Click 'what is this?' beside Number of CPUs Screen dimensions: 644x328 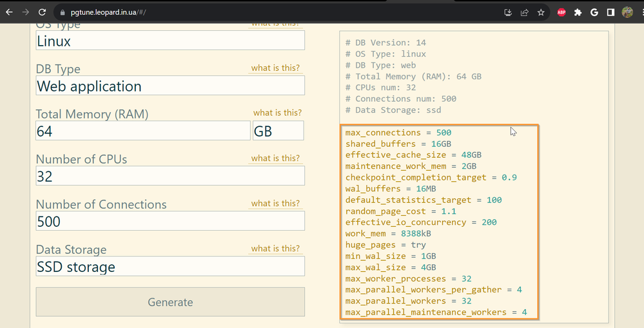(275, 159)
